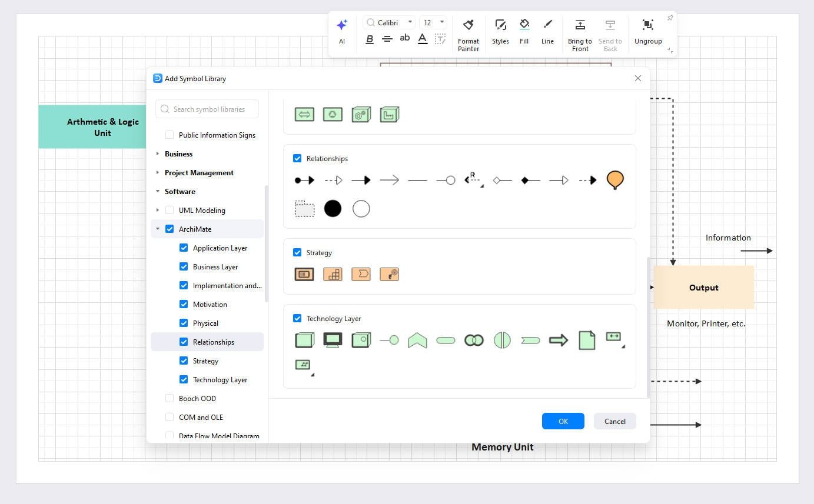Select the orange balloon-shaped relationship symbol
The width and height of the screenshot is (814, 504).
[615, 180]
